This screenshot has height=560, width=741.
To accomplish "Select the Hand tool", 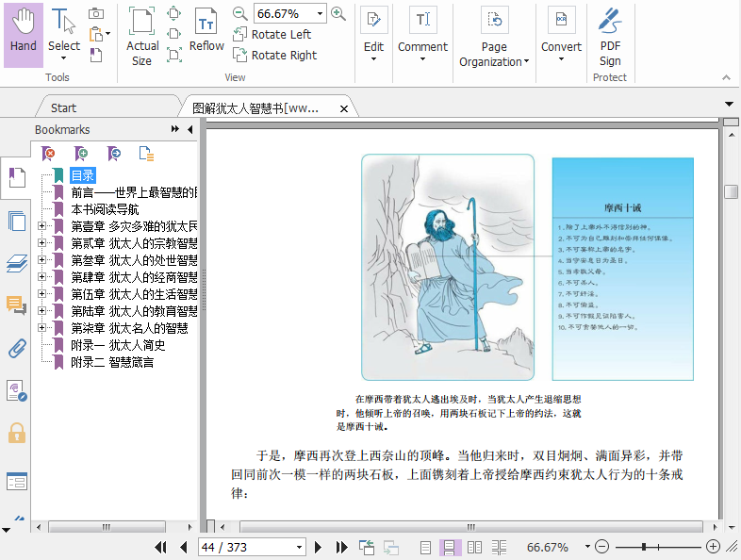I will 24,34.
